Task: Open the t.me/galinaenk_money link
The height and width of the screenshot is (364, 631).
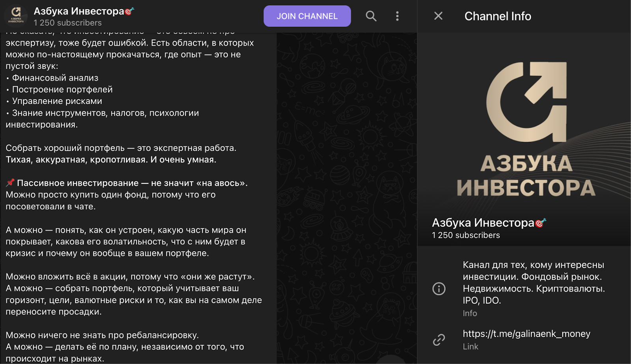Action: [526, 334]
